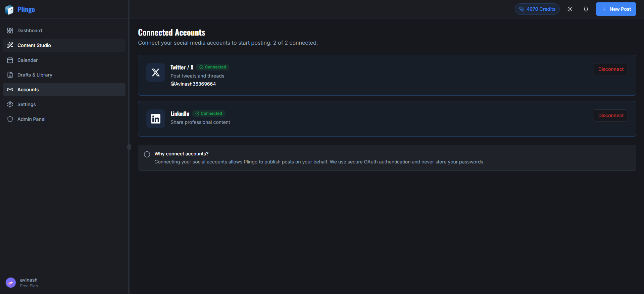Viewport: 644px width, 294px height.
Task: Click the avinash profile name
Action: click(29, 280)
